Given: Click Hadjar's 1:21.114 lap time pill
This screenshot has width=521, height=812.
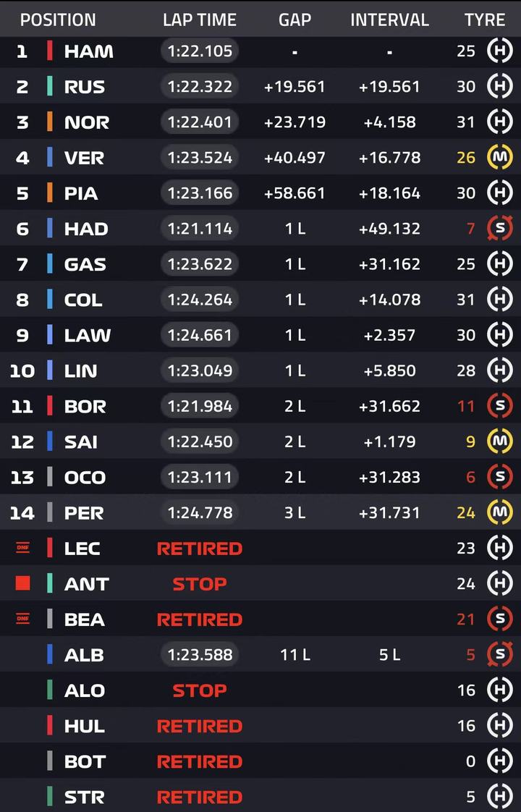Looking at the screenshot, I should pos(200,229).
